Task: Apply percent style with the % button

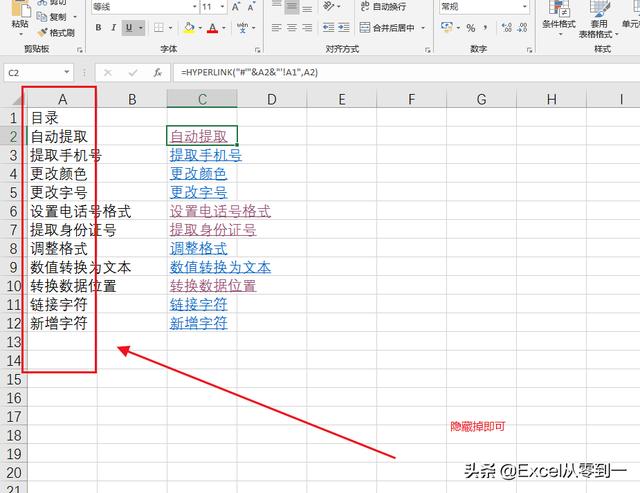Action: (471, 28)
